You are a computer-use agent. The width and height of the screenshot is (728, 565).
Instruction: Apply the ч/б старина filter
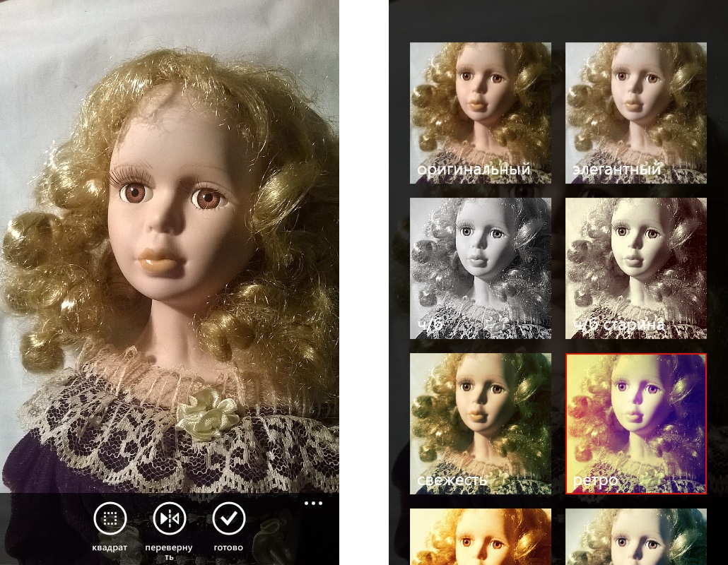tap(636, 268)
